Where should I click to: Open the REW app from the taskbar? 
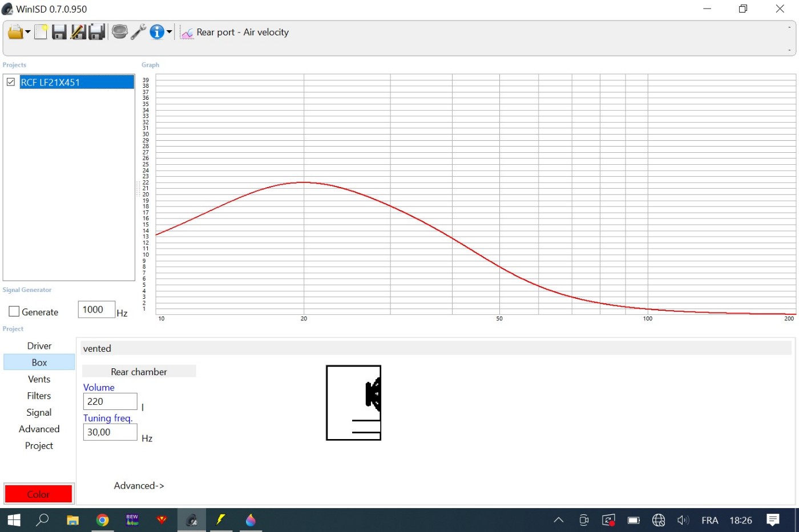(132, 520)
